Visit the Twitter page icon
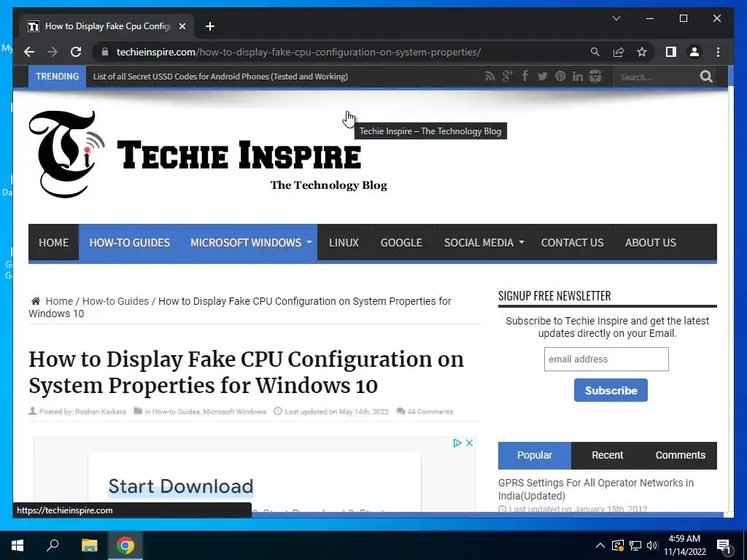Viewport: 747px width, 560px height. (x=542, y=76)
